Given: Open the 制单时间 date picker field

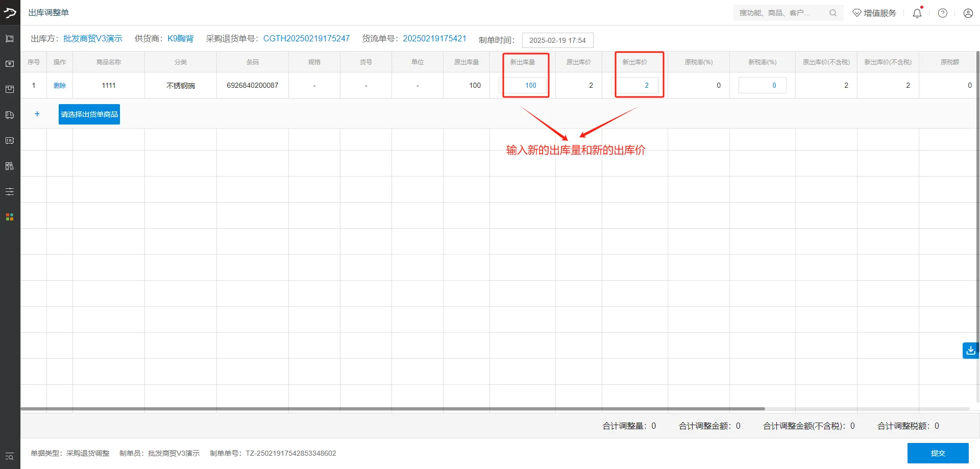Looking at the screenshot, I should pyautogui.click(x=557, y=40).
